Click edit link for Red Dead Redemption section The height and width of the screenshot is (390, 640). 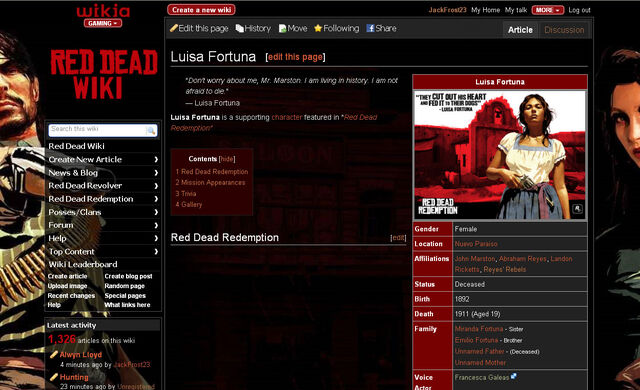(398, 238)
